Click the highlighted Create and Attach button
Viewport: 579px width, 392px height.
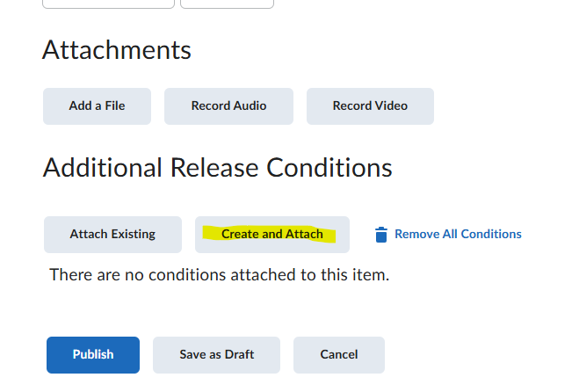272,235
